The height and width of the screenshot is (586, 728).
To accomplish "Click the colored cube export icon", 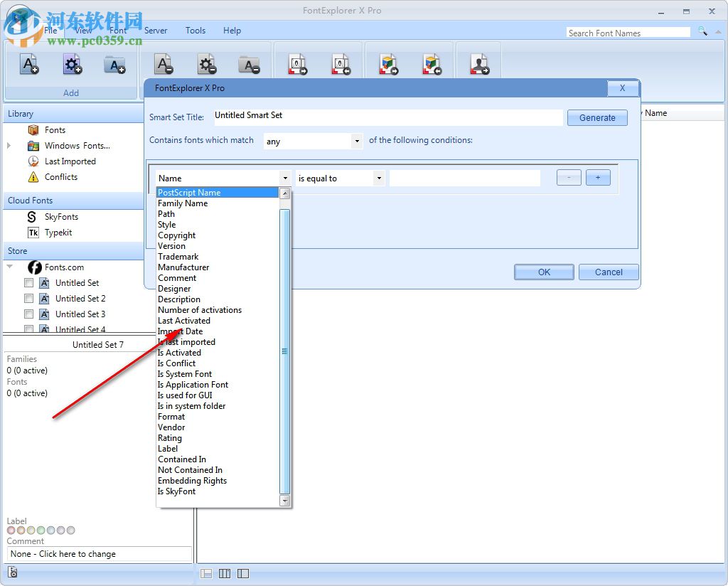I will pyautogui.click(x=389, y=65).
